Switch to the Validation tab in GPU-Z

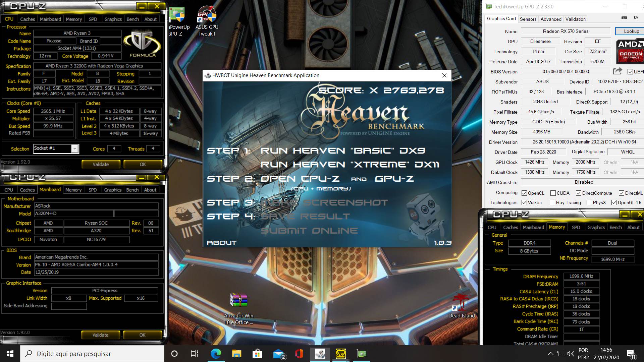click(x=576, y=19)
